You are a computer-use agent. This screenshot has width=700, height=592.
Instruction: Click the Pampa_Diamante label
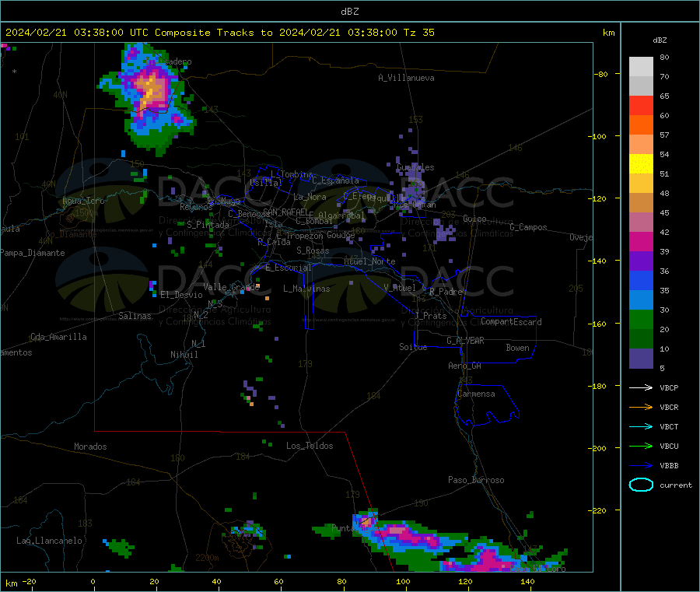(x=33, y=253)
